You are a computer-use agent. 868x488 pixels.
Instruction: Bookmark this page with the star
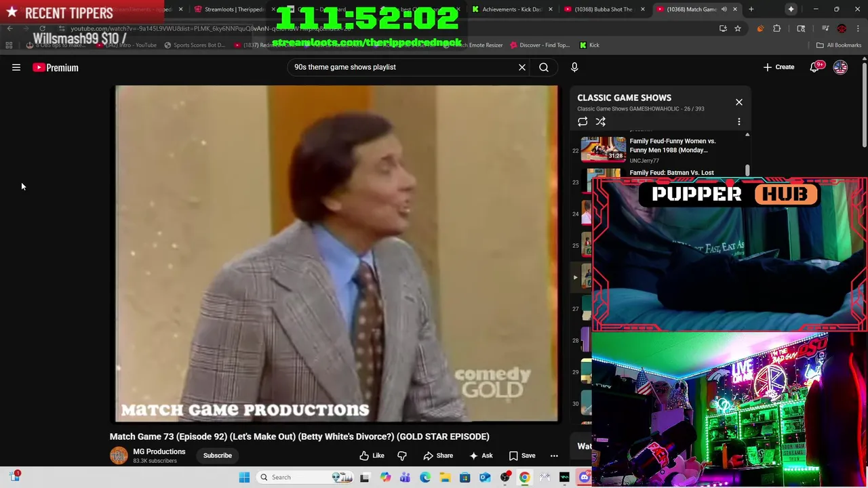738,28
